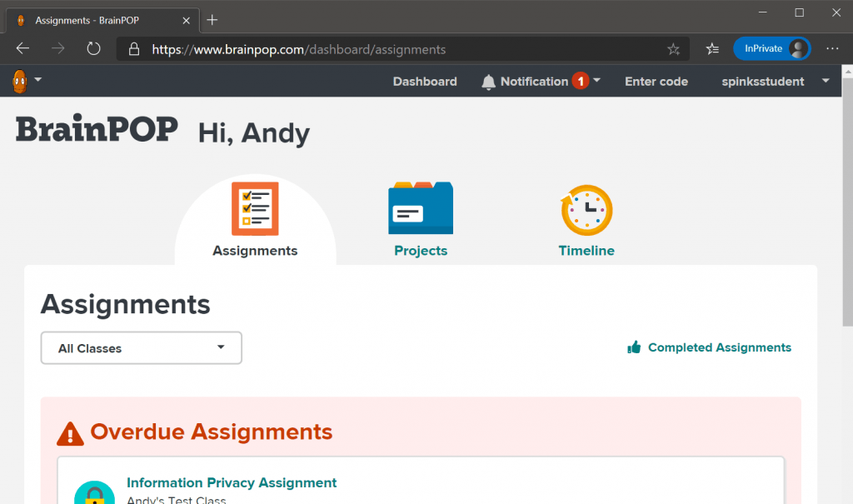This screenshot has width=853, height=504.
Task: Click the InPrivate browsing badge
Action: [771, 48]
